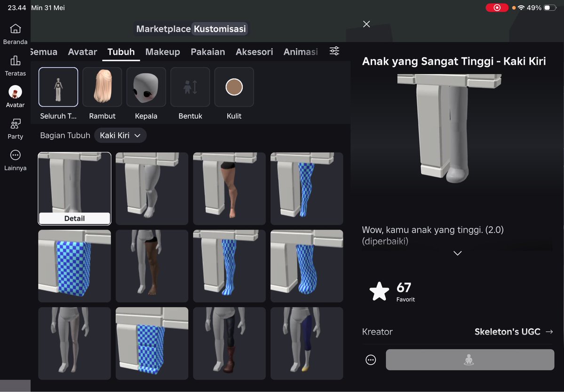Select the Tubuh category tab
Image resolution: width=564 pixels, height=392 pixels.
click(121, 52)
